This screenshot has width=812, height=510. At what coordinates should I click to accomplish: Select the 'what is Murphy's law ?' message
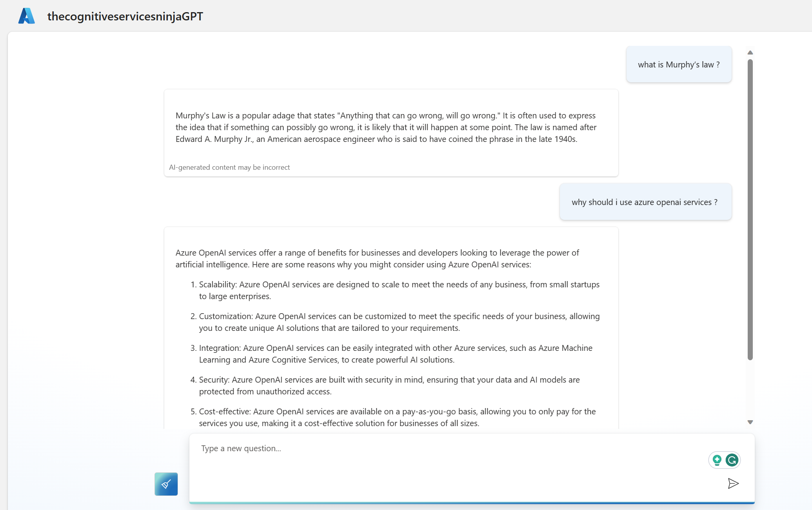pos(679,65)
